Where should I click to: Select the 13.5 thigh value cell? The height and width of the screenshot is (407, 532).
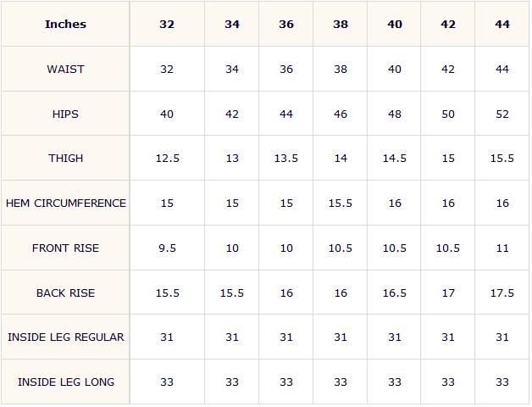286,158
